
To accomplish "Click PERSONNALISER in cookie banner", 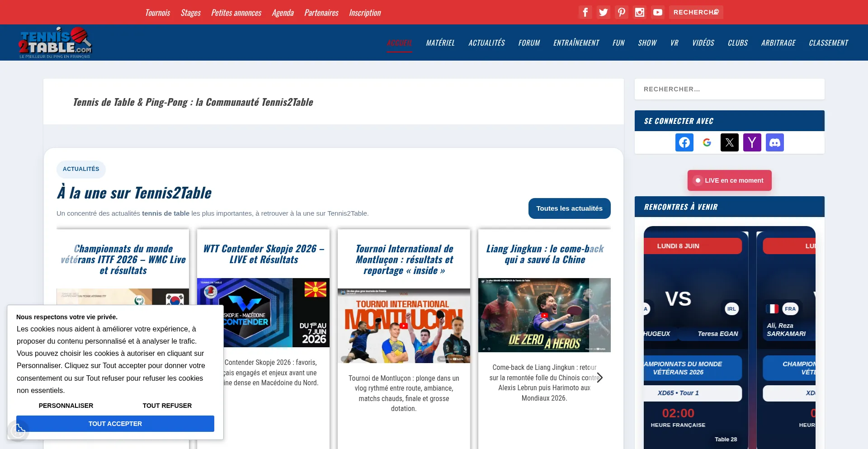I will (66, 406).
